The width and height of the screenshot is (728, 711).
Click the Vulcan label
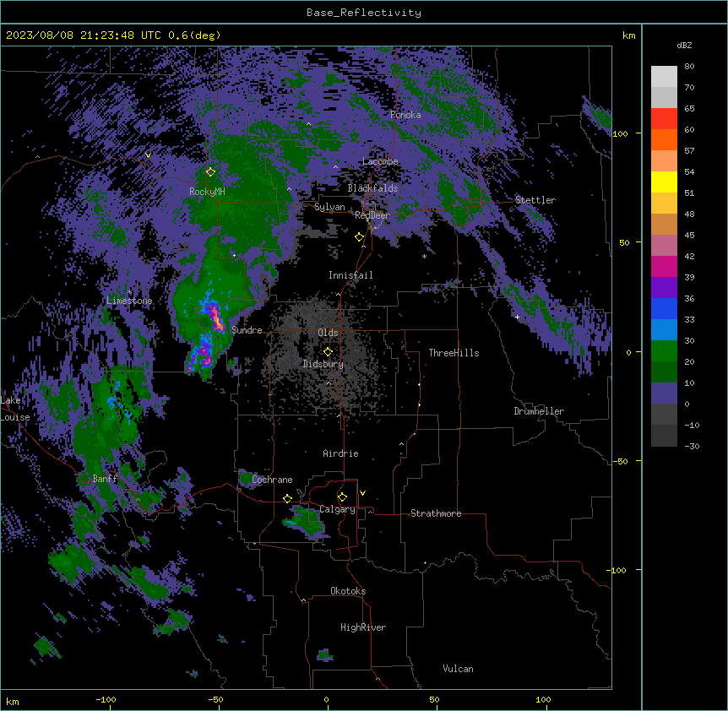(459, 669)
